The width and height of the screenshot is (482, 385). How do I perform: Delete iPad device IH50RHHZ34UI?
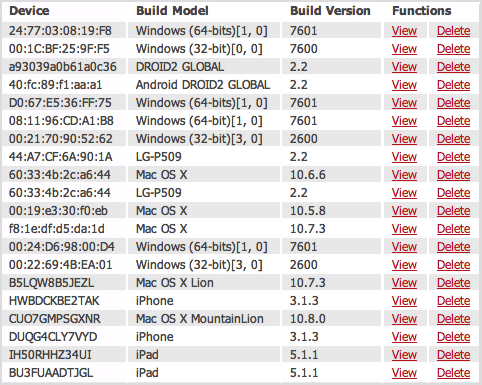tap(454, 355)
